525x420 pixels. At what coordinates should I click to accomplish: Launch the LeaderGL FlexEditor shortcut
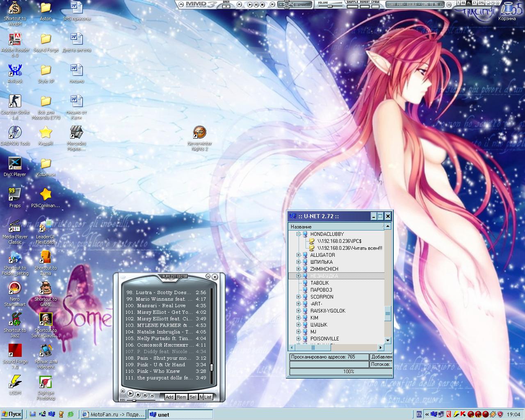tap(46, 231)
